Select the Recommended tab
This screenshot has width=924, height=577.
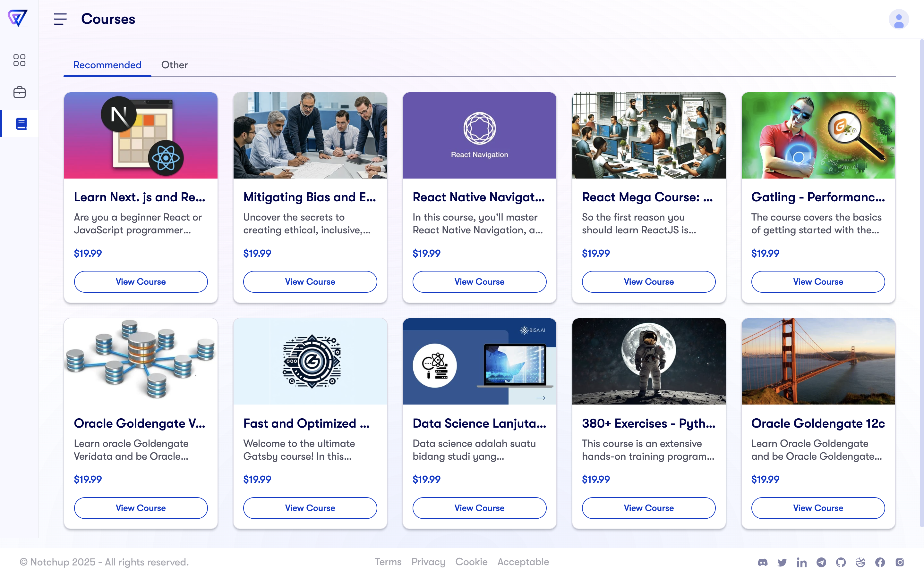[x=107, y=65]
